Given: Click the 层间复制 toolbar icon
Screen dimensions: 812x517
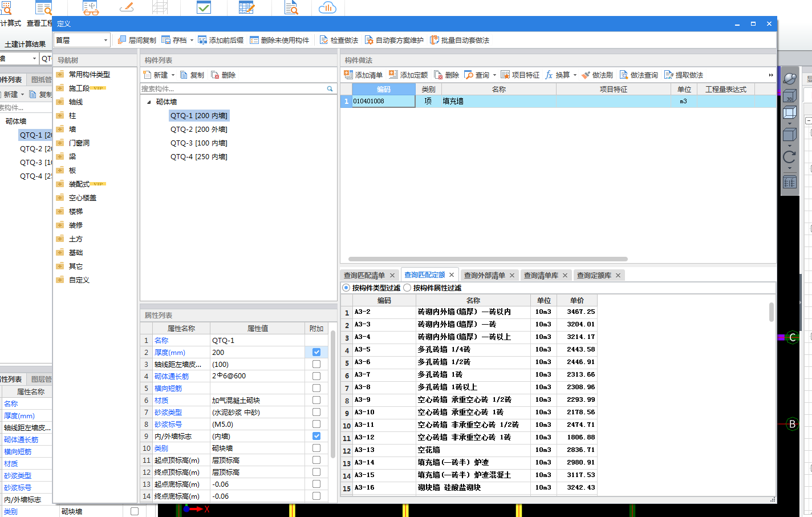Looking at the screenshot, I should [x=122, y=40].
